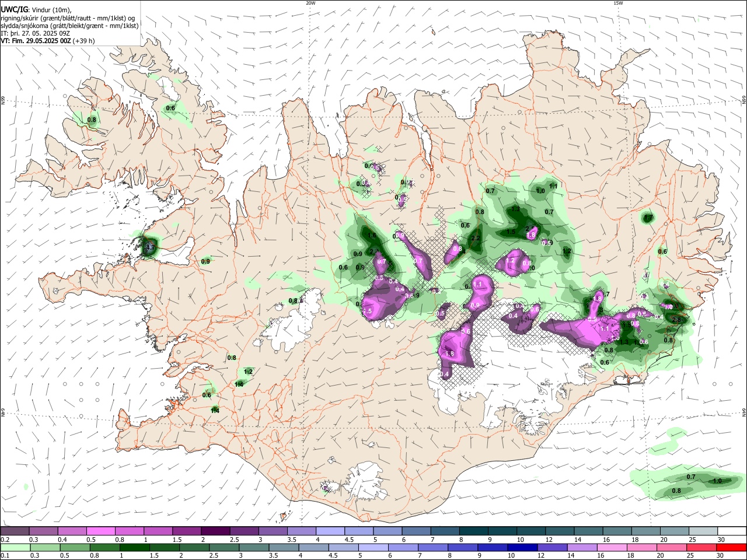
Task: Click the '4.7' precipitation value on the west coast
Action: [149, 247]
